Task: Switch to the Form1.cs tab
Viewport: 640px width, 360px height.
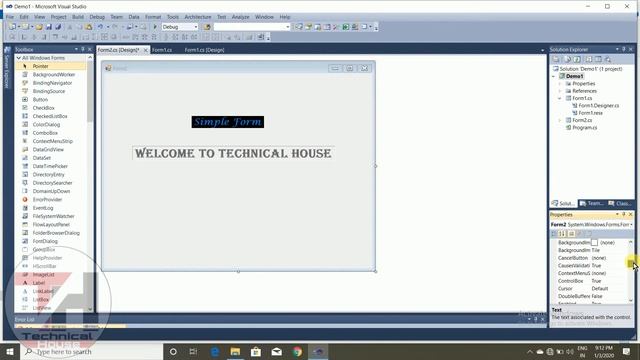Action: pyautogui.click(x=162, y=50)
